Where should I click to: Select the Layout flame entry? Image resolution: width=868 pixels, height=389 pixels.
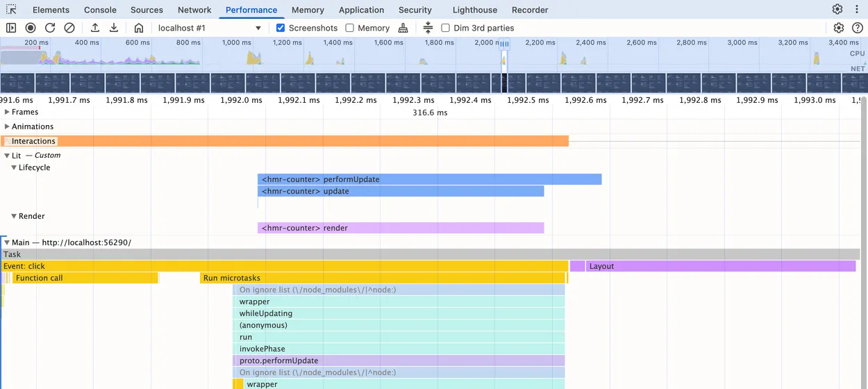click(x=721, y=266)
